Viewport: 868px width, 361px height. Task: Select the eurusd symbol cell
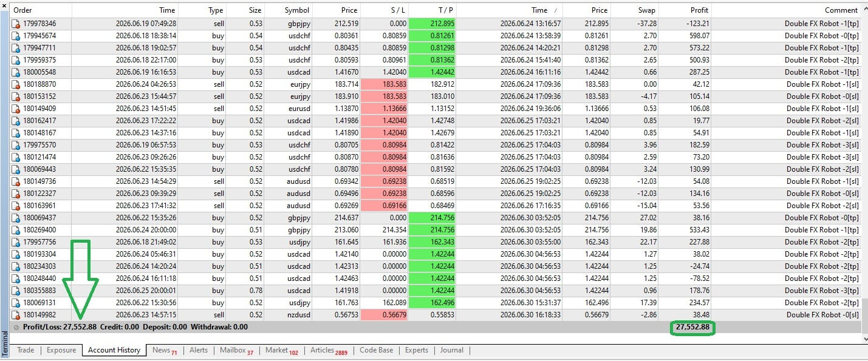click(289, 109)
